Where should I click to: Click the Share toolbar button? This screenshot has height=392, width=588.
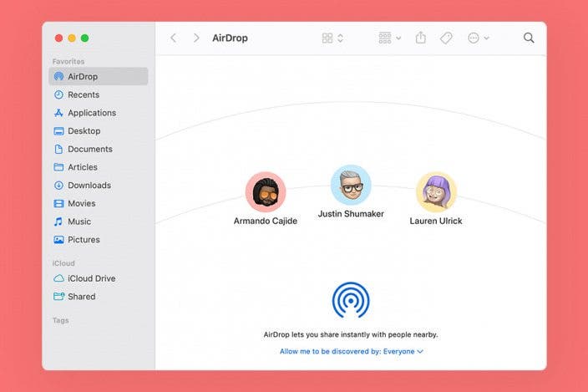(421, 38)
